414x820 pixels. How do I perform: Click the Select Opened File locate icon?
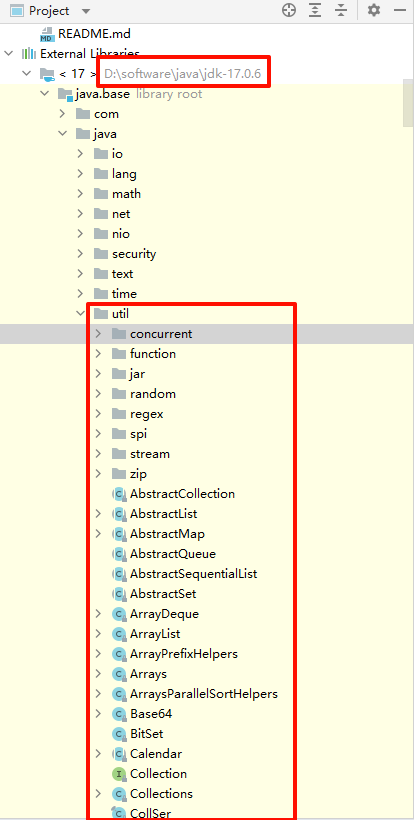pos(289,10)
